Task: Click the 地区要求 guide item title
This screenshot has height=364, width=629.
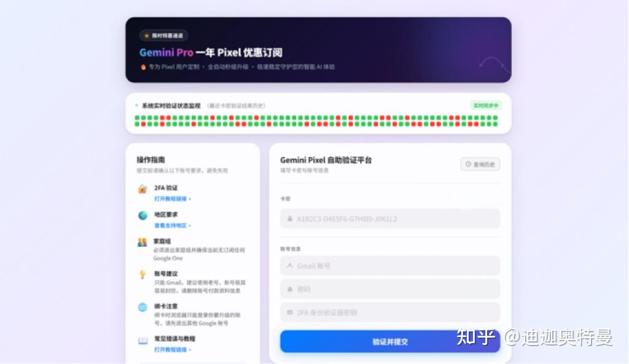Action: point(166,215)
